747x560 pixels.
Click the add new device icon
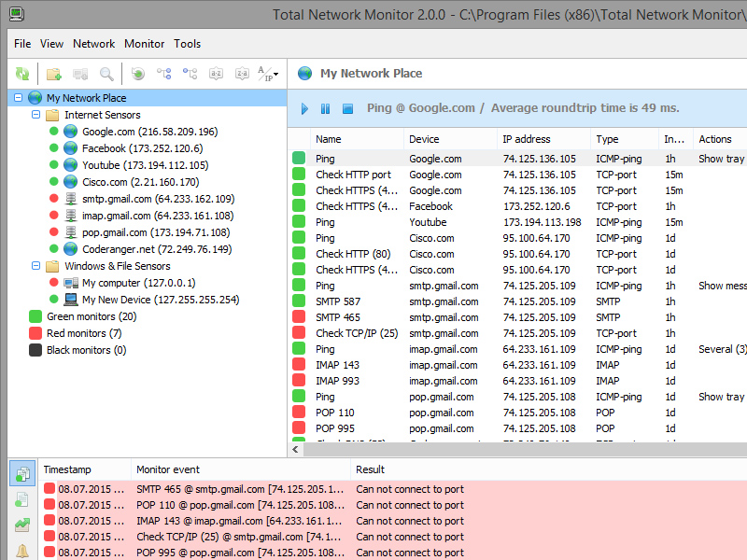[x=79, y=74]
